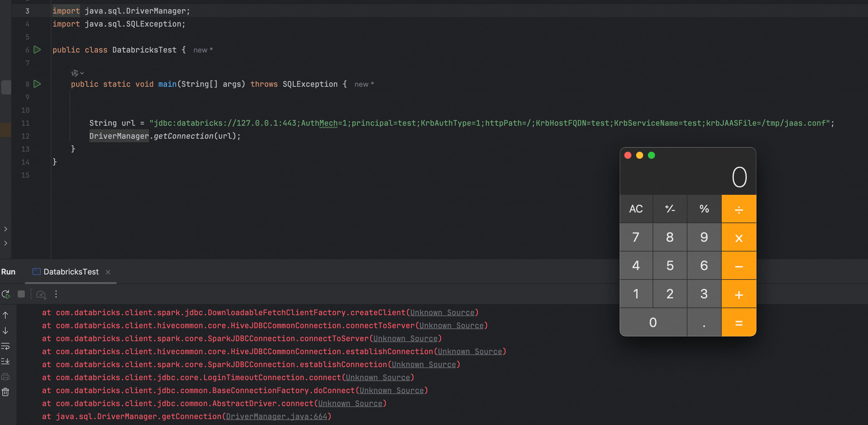This screenshot has height=425, width=868.
Task: Click Unknown Source link for SparkJDBCConnection.connectToServer
Action: click(x=405, y=339)
